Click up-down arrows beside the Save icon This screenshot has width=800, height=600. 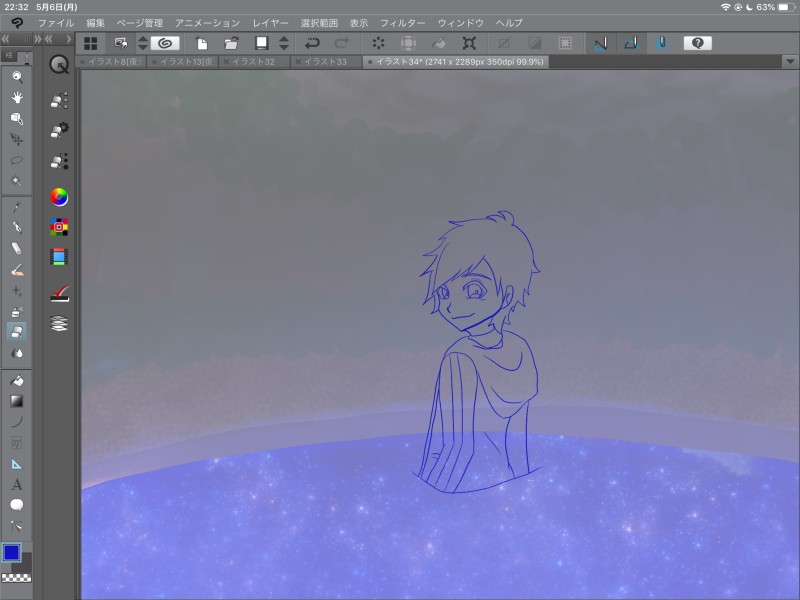click(x=284, y=43)
